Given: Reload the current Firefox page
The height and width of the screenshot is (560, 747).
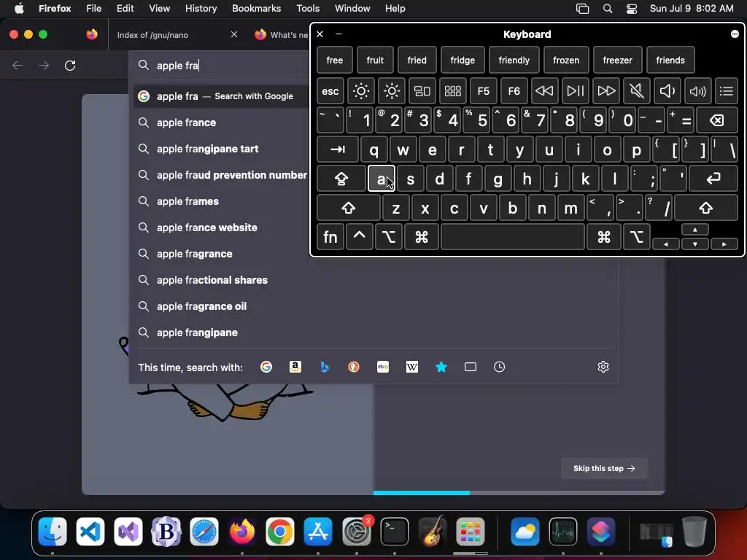Looking at the screenshot, I should [x=70, y=65].
